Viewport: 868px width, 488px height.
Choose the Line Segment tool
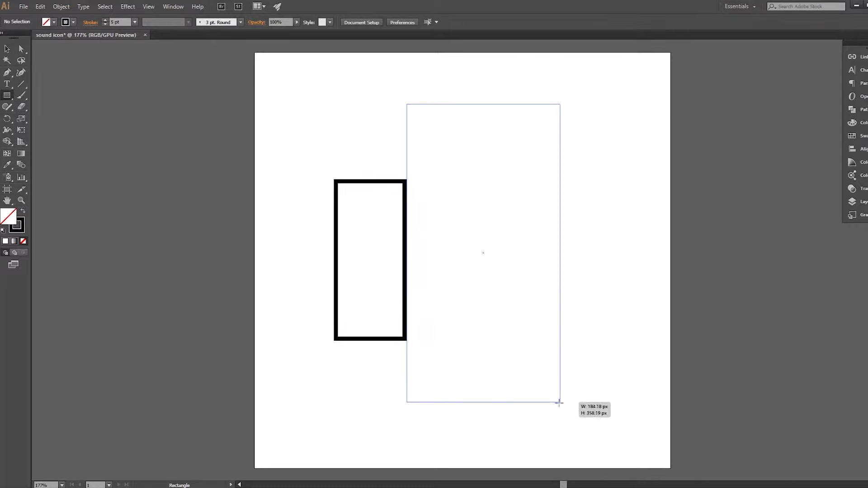(x=21, y=84)
